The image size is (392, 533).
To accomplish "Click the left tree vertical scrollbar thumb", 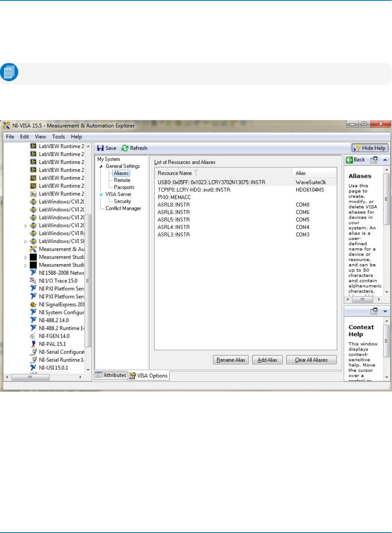I will 88,280.
